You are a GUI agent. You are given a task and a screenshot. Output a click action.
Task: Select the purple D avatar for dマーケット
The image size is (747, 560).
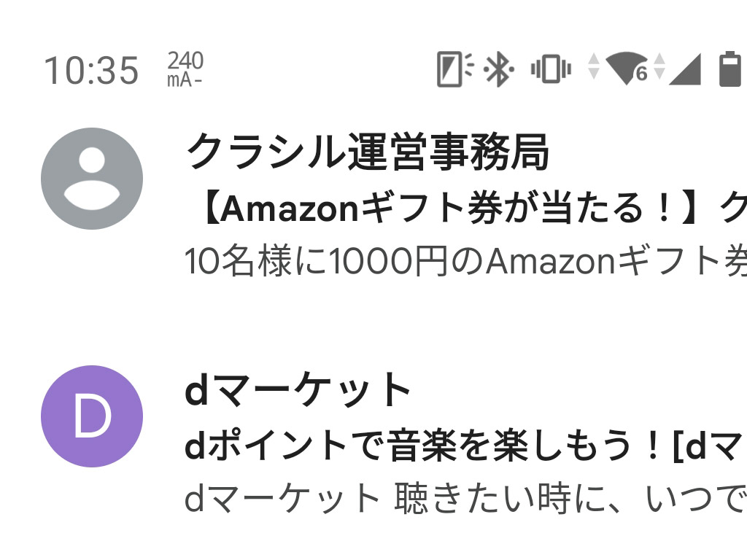[x=91, y=418]
